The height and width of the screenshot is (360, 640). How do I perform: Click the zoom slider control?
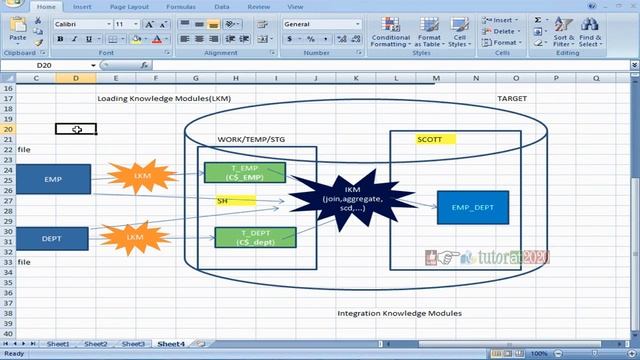(595, 353)
